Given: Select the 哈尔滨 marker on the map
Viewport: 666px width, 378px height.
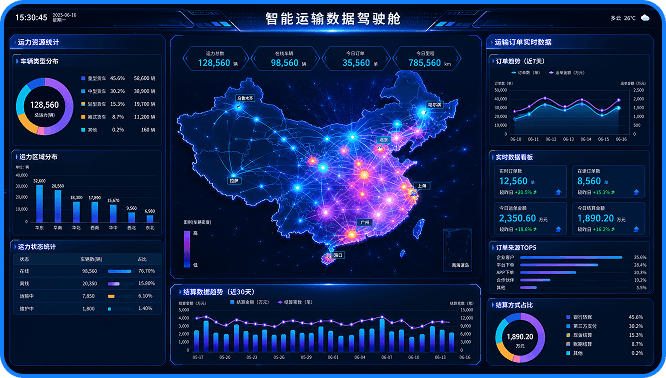Looking at the screenshot, I should coord(435,104).
